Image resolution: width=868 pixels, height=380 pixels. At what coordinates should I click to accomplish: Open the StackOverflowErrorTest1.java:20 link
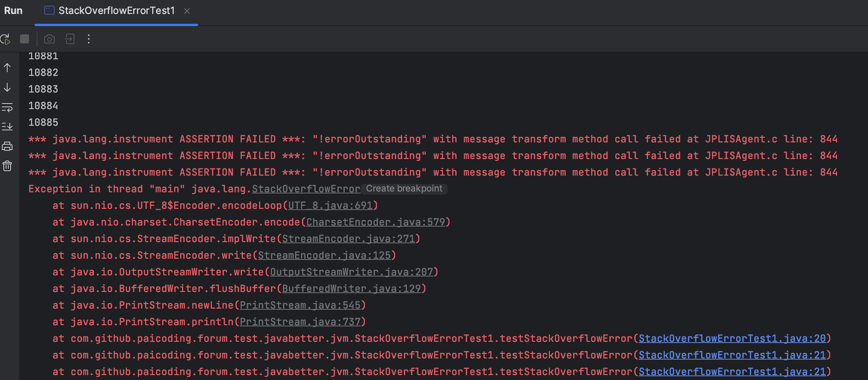pos(732,338)
